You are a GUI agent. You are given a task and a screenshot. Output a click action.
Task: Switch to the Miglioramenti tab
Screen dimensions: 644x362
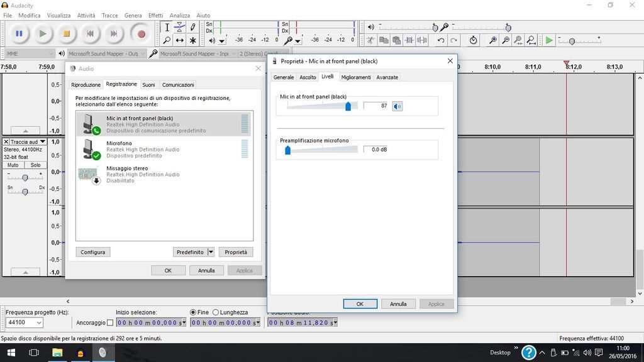pos(356,77)
